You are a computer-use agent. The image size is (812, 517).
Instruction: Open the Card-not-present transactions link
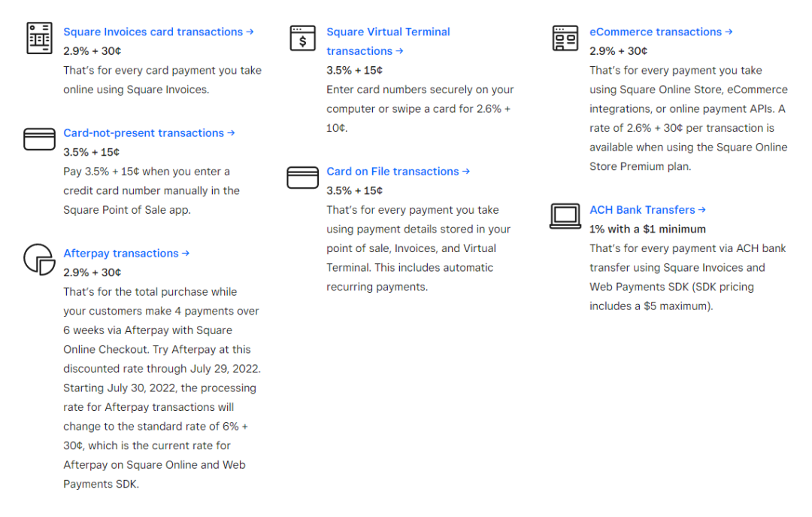tap(149, 132)
